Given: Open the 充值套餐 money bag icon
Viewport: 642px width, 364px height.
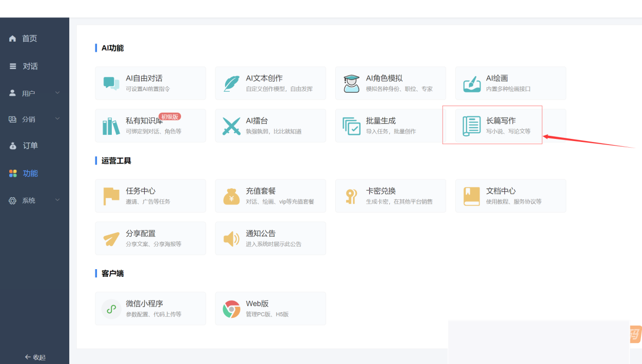Looking at the screenshot, I should tap(232, 196).
